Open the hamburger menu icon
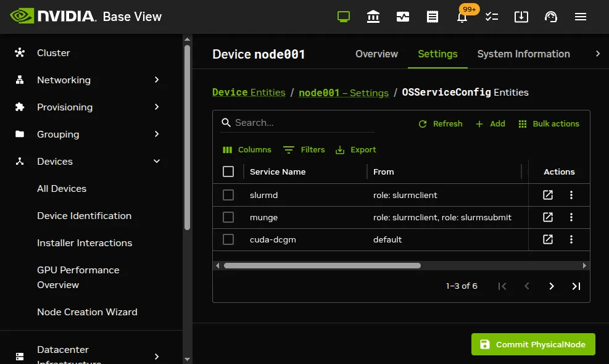The image size is (609, 364). 580,17
